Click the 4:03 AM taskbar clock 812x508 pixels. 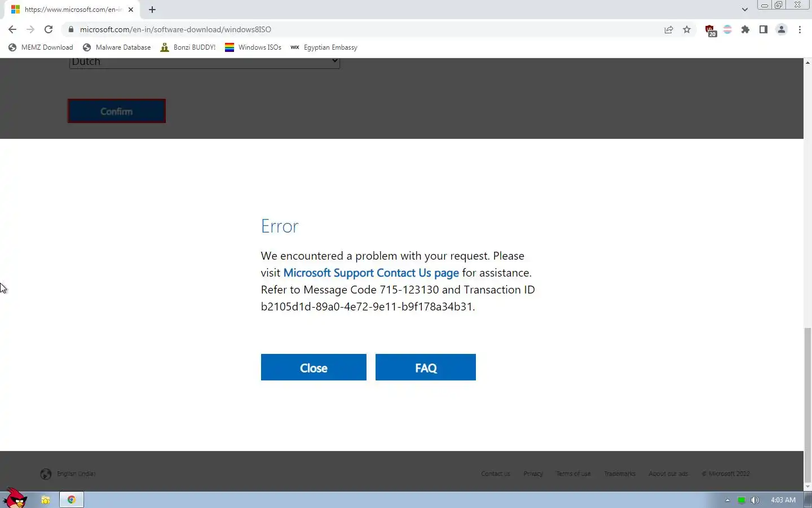[x=783, y=500]
